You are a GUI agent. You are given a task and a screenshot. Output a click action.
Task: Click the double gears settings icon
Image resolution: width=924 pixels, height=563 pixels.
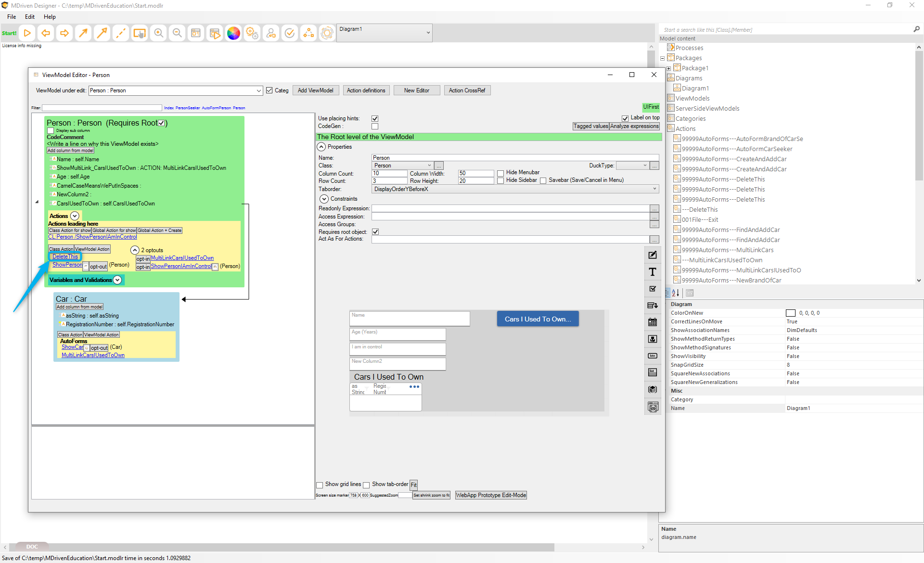coord(252,33)
